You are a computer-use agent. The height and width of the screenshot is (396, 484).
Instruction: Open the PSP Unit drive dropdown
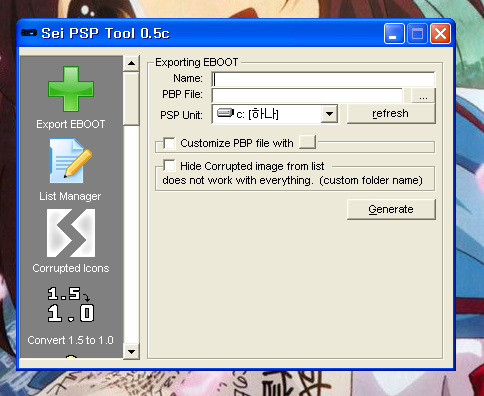(x=329, y=114)
